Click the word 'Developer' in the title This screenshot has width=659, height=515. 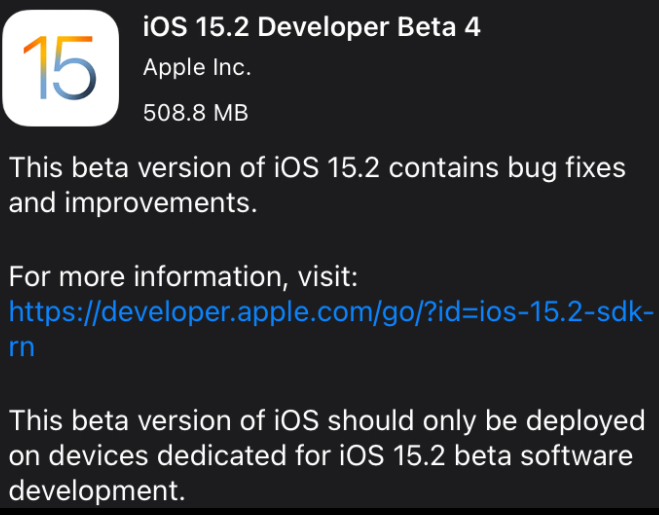click(324, 28)
